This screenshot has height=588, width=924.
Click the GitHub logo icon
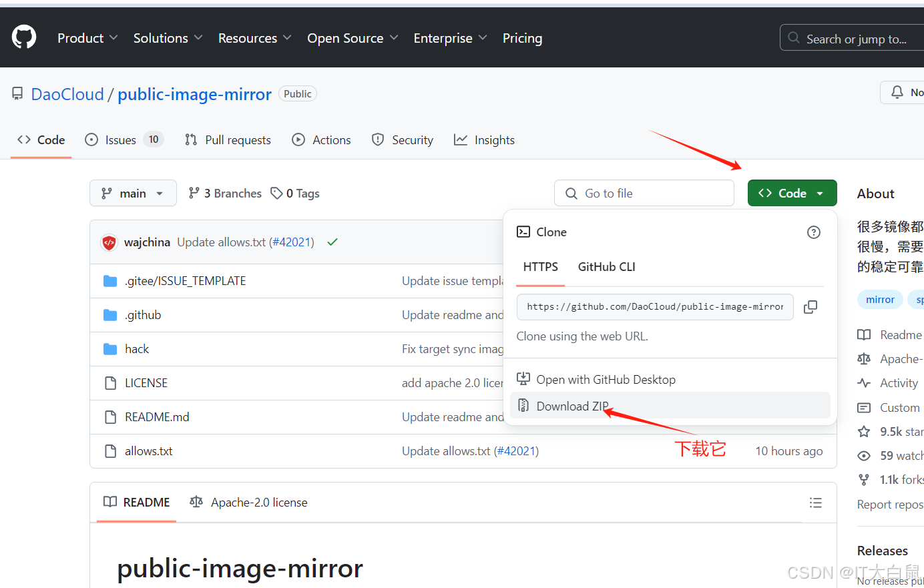pos(24,37)
